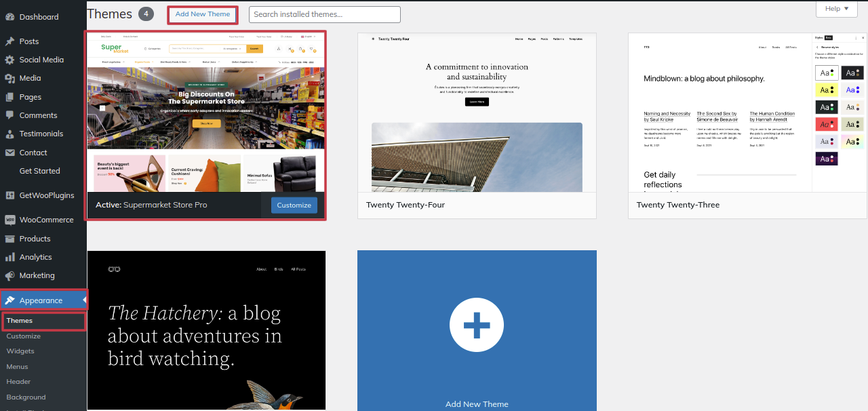This screenshot has height=411, width=868.
Task: Click the WooCommerce logo icon
Action: click(9, 220)
